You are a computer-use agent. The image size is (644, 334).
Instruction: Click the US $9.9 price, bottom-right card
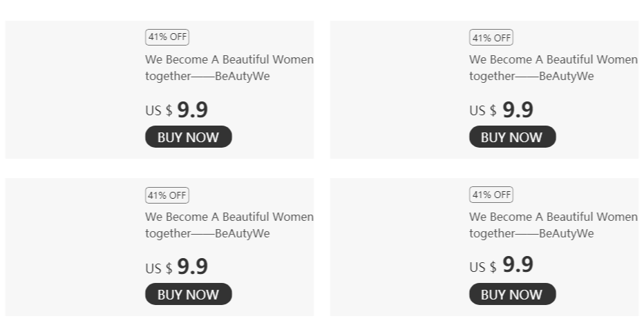pos(501,266)
